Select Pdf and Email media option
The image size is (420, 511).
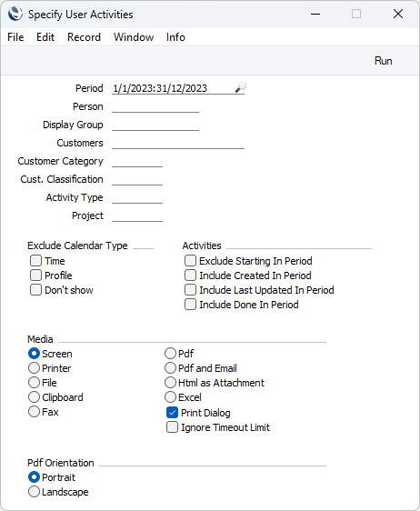[170, 368]
